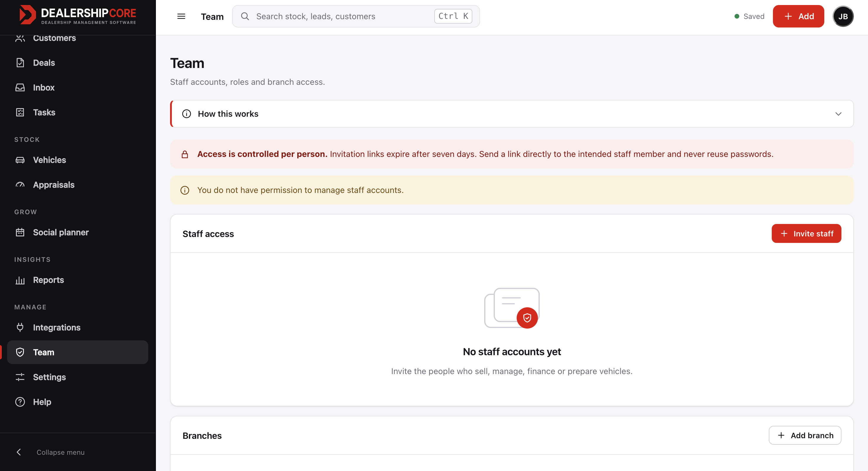Click the lock icon in access banner
The height and width of the screenshot is (471, 868).
pyautogui.click(x=185, y=155)
